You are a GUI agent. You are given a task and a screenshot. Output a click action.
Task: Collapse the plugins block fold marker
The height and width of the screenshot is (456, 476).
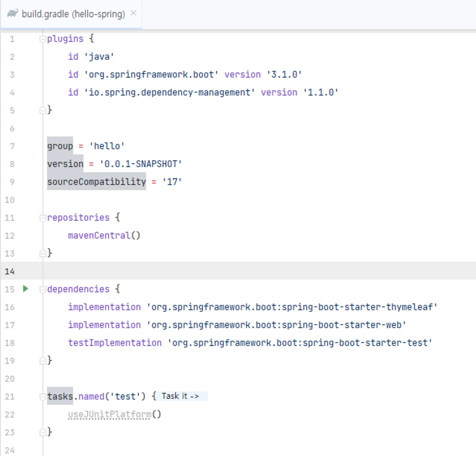point(43,39)
